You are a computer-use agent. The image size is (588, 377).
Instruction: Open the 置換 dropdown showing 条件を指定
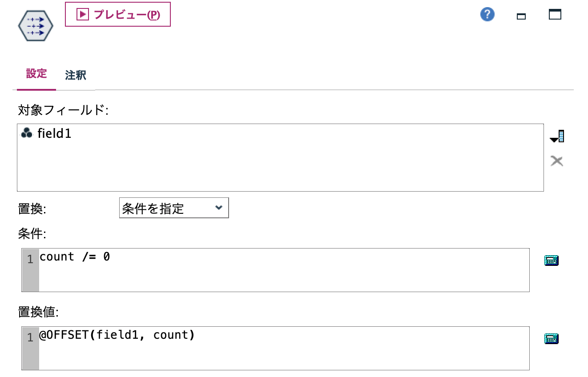click(x=173, y=208)
